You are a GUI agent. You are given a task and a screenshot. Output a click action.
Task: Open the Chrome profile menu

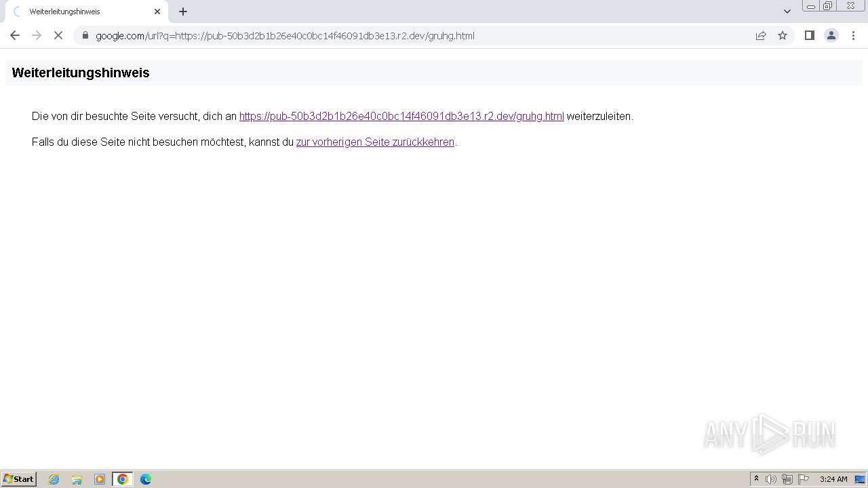[831, 35]
